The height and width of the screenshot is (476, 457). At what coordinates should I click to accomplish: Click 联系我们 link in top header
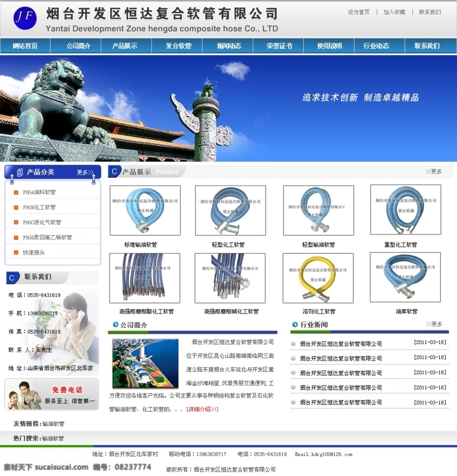click(x=430, y=12)
